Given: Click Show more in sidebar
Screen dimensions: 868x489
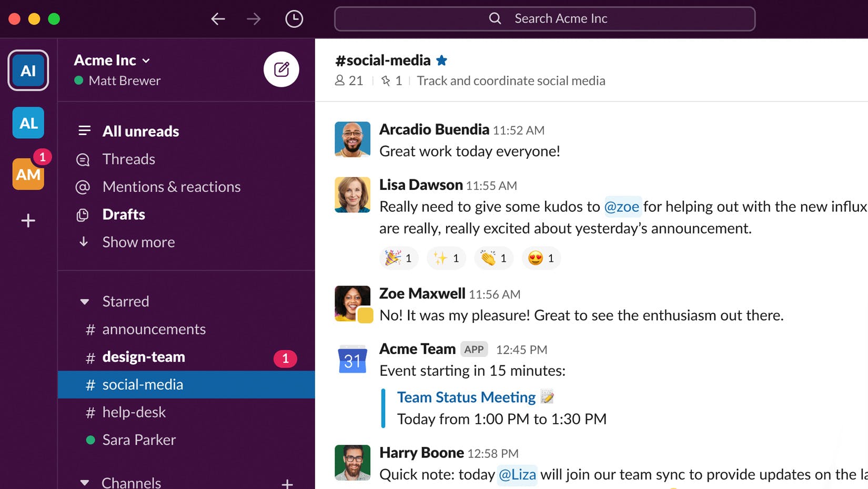Looking at the screenshot, I should click(x=138, y=242).
